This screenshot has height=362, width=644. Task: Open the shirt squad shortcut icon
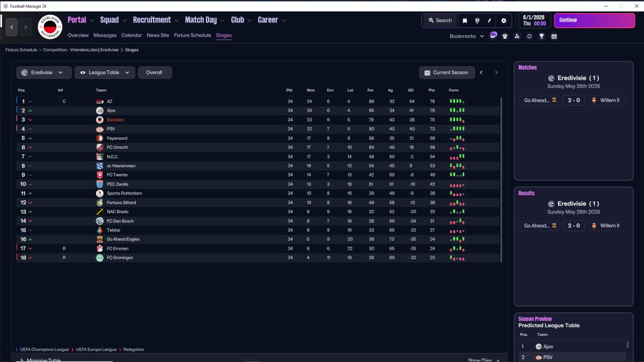pyautogui.click(x=505, y=36)
